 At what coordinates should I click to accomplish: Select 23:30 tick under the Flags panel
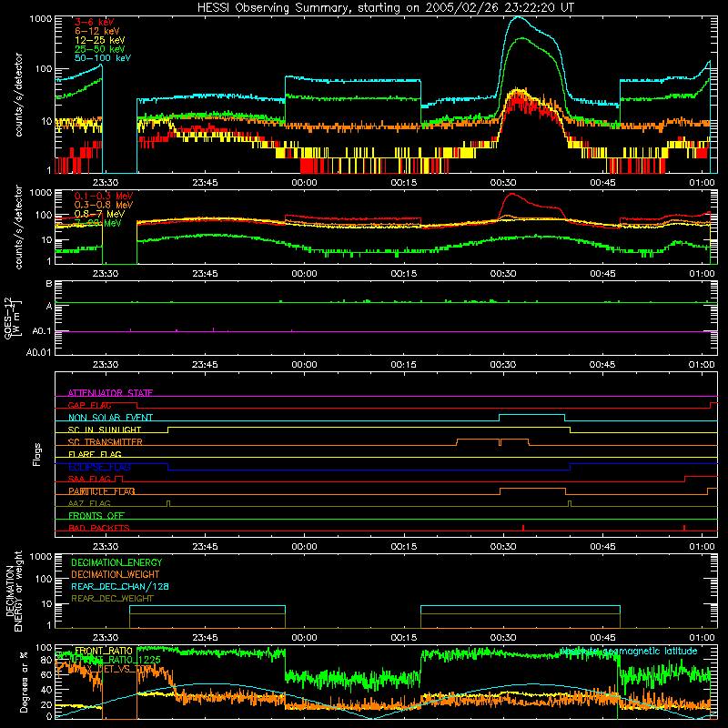tap(106, 547)
